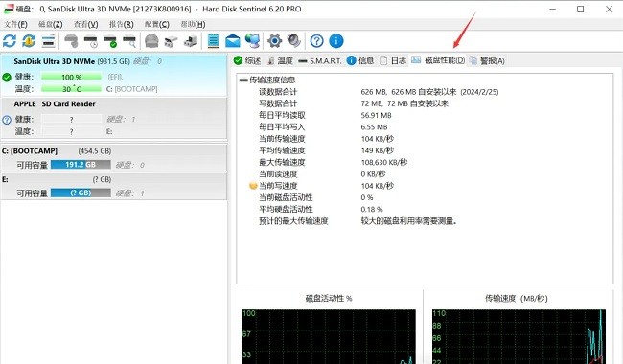Click the refresh disk info toolbar icon
The image size is (623, 364).
(10, 41)
